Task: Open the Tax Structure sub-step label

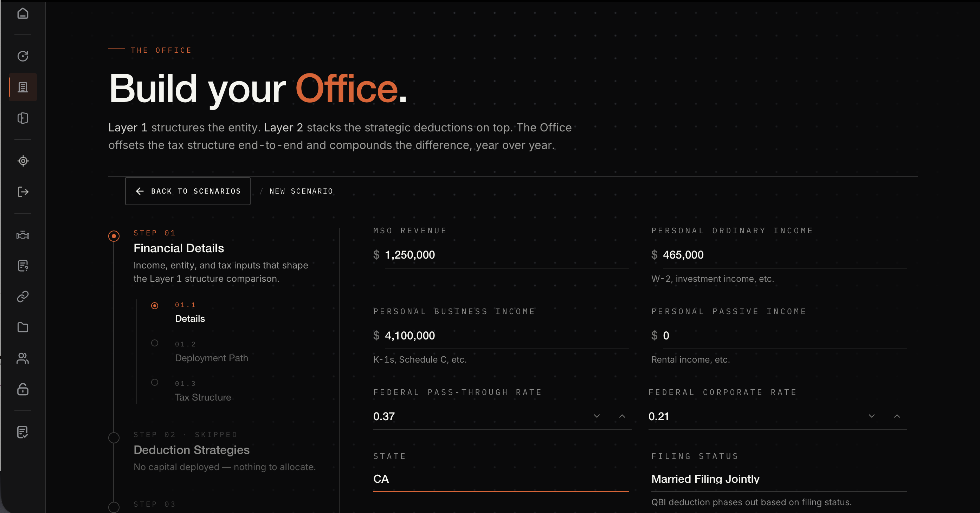Action: point(203,397)
